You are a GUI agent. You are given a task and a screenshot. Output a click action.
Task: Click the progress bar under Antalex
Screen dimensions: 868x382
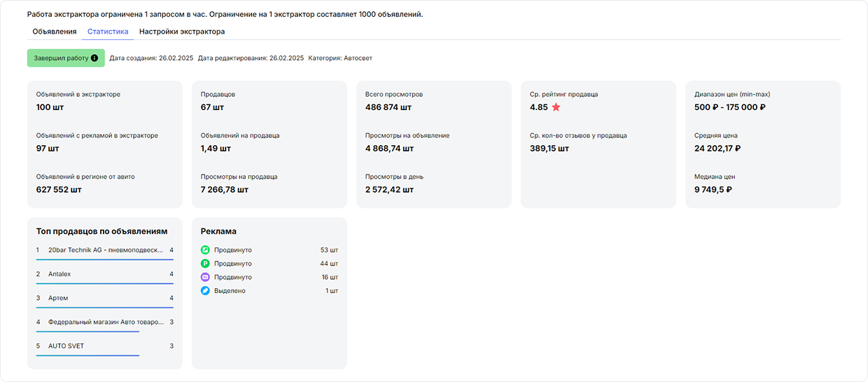(104, 283)
